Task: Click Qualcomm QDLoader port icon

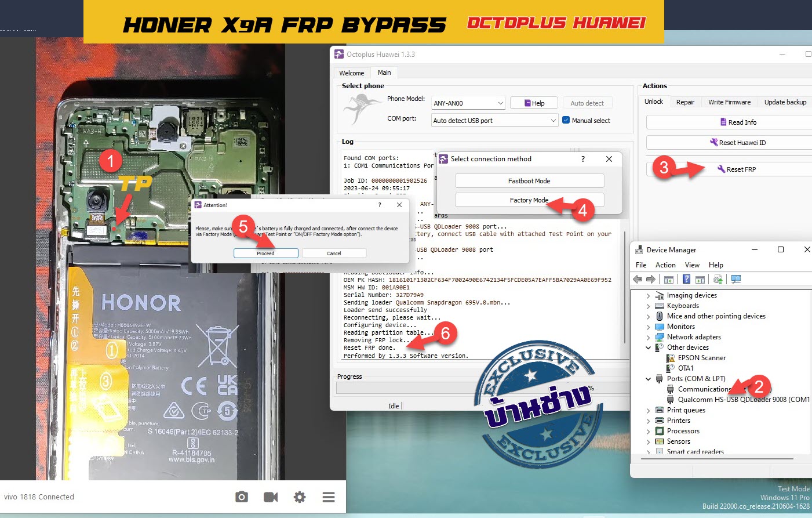Action: 671,400
